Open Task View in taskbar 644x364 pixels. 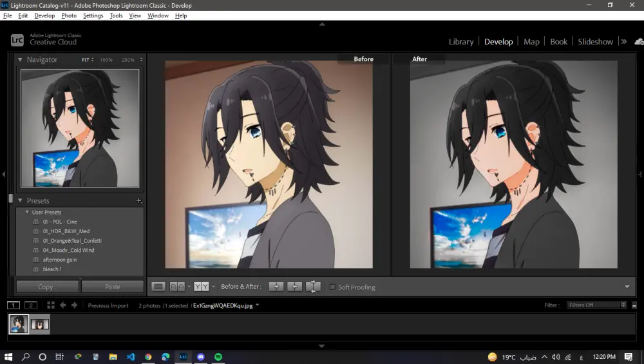pyautogui.click(x=59, y=357)
